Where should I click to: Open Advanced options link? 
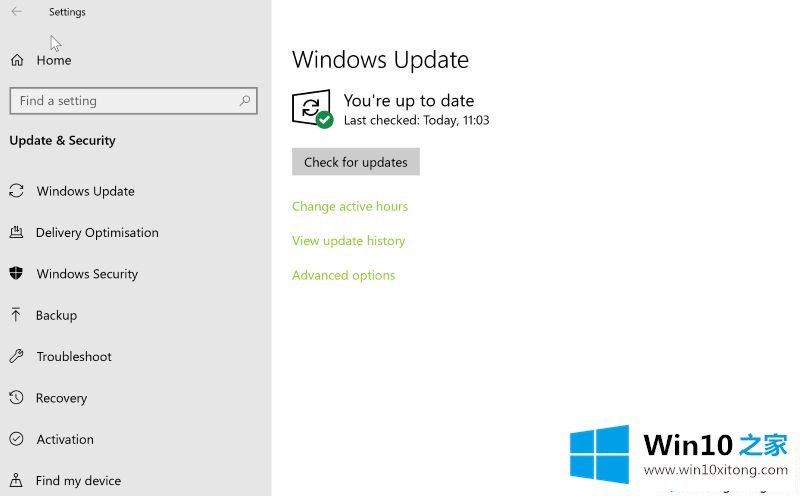pyautogui.click(x=343, y=275)
